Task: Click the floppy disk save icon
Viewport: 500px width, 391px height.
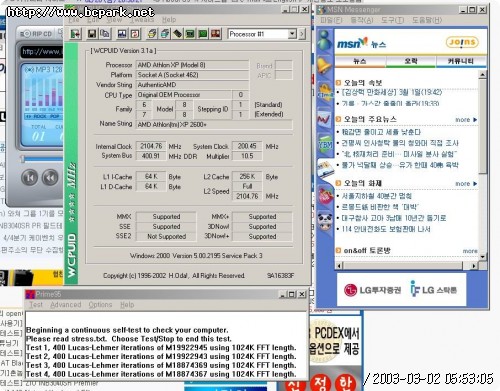Action: pyautogui.click(x=92, y=34)
